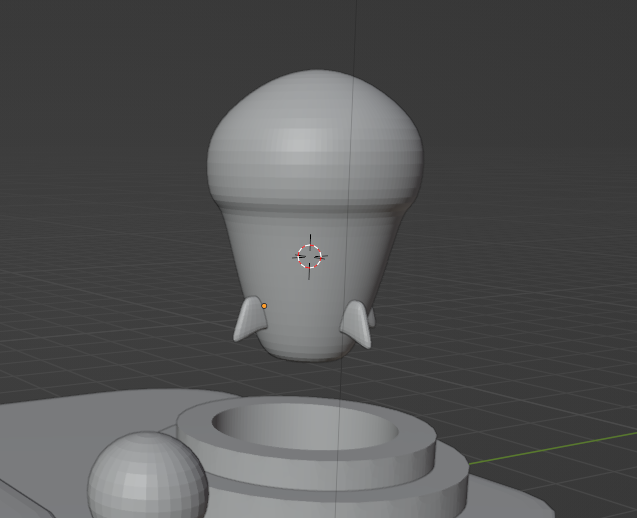Screen dimensions: 637x518
Task: Select the left fin on the capsule
Action: point(250,319)
